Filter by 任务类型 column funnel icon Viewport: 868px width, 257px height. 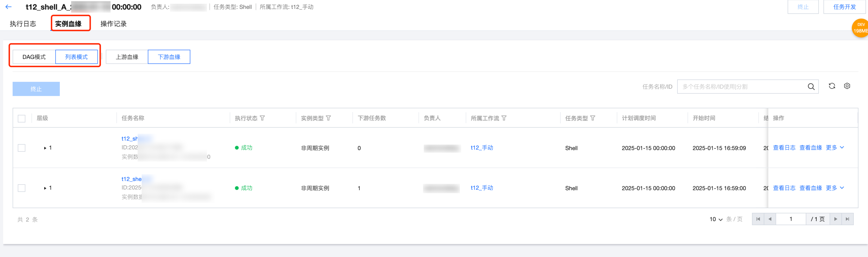[x=593, y=118]
